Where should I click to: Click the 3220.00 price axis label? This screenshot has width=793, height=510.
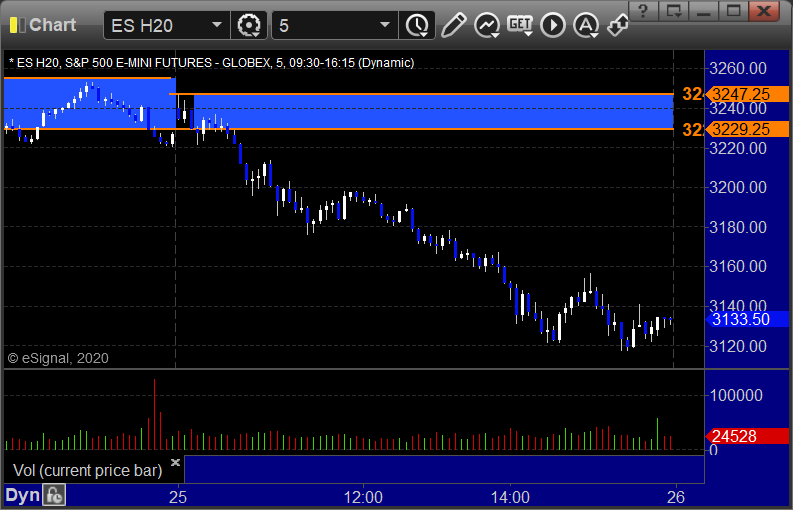coord(738,148)
